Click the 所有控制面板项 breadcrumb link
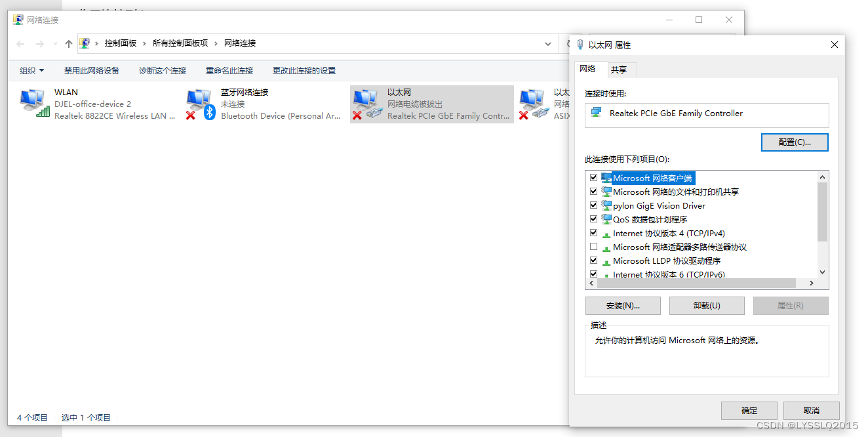868x437 pixels. point(180,43)
